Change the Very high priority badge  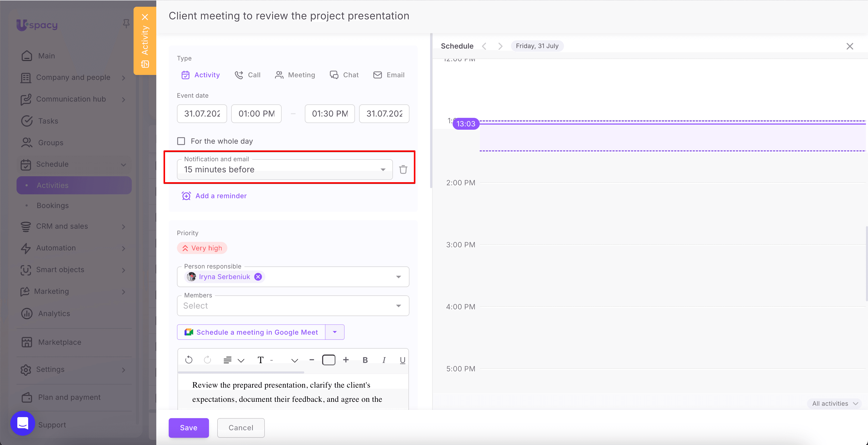tap(202, 248)
